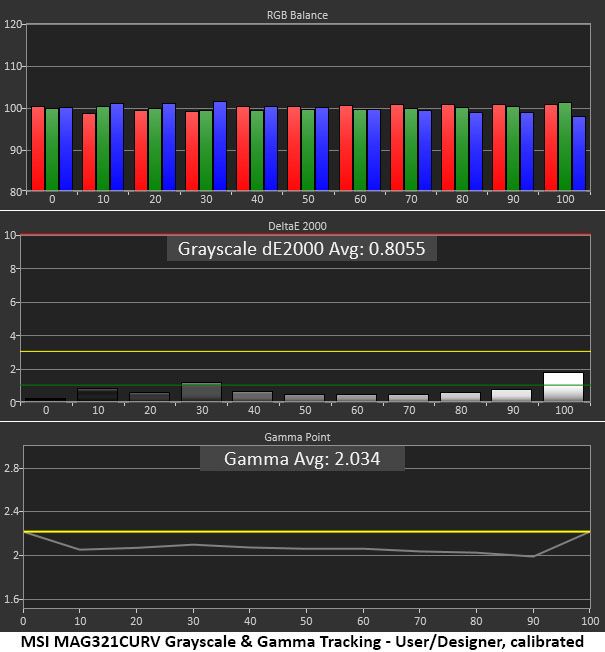
Task: Click the Gamma Point chart title
Action: 297,437
